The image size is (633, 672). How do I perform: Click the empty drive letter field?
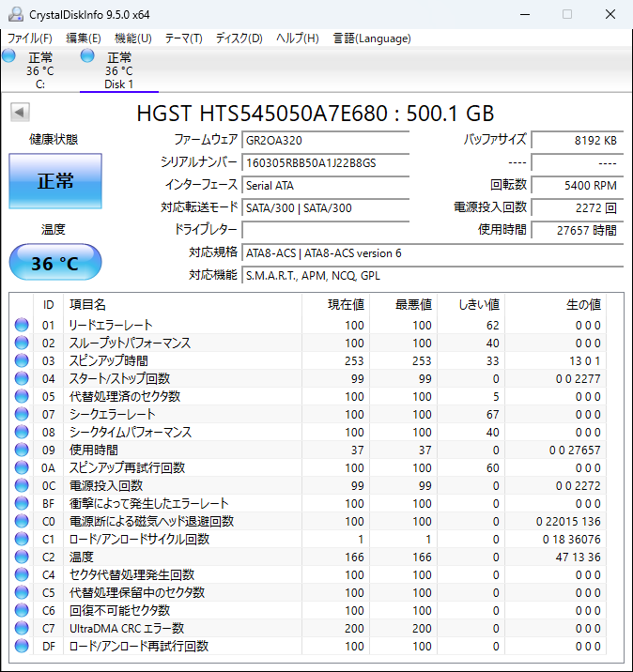(326, 230)
